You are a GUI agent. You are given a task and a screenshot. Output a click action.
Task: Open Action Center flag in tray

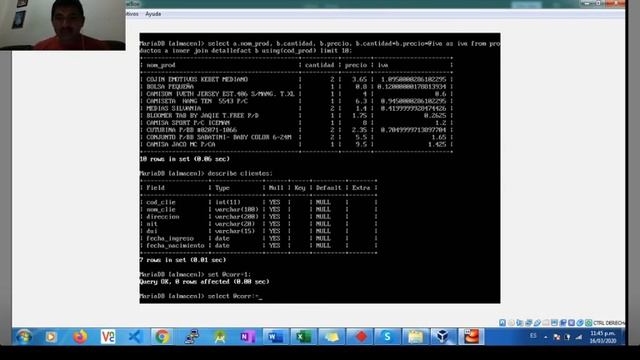tap(557, 337)
